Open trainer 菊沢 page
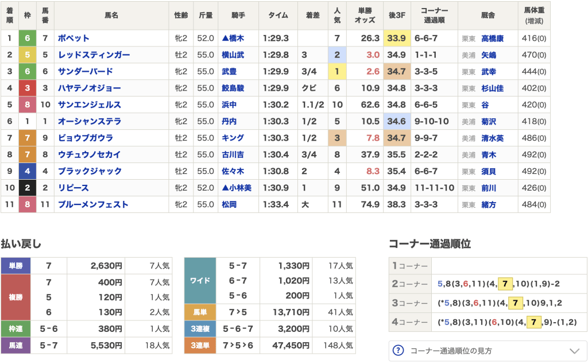Image resolution: width=588 pixels, height=364 pixels. click(x=489, y=122)
